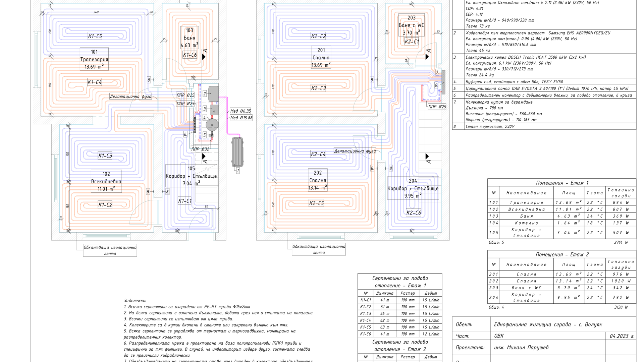The width and height of the screenshot is (644, 362).
Task: Click the K2-C2 loop label
Action: tap(318, 36)
